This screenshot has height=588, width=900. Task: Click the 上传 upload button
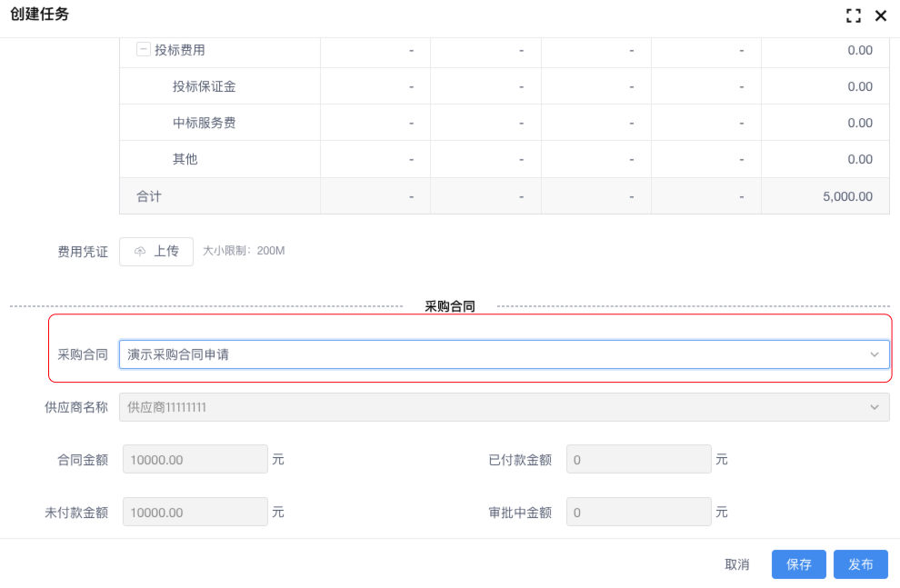156,252
